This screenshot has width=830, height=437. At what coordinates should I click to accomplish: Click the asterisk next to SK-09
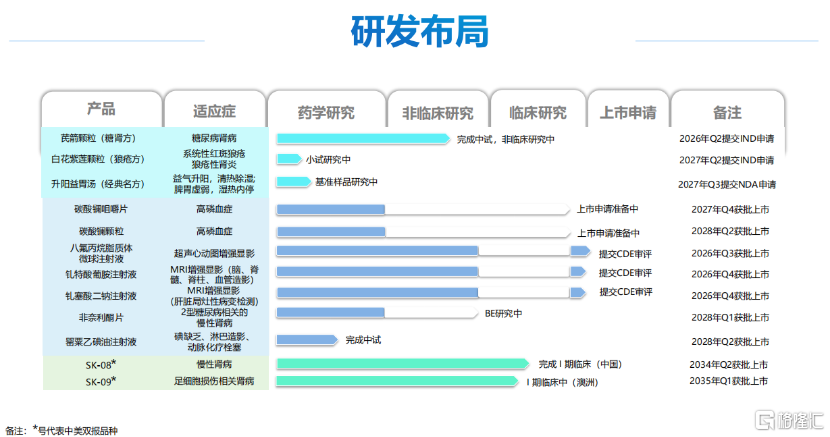(x=114, y=380)
